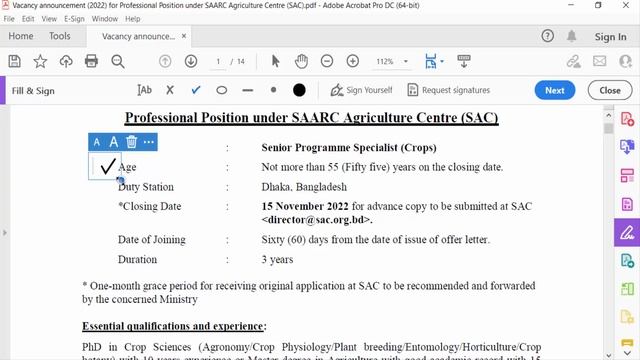Screen dimensions: 640x360
Task: Open Export PDF tool in right sidebar
Action: click(x=627, y=146)
